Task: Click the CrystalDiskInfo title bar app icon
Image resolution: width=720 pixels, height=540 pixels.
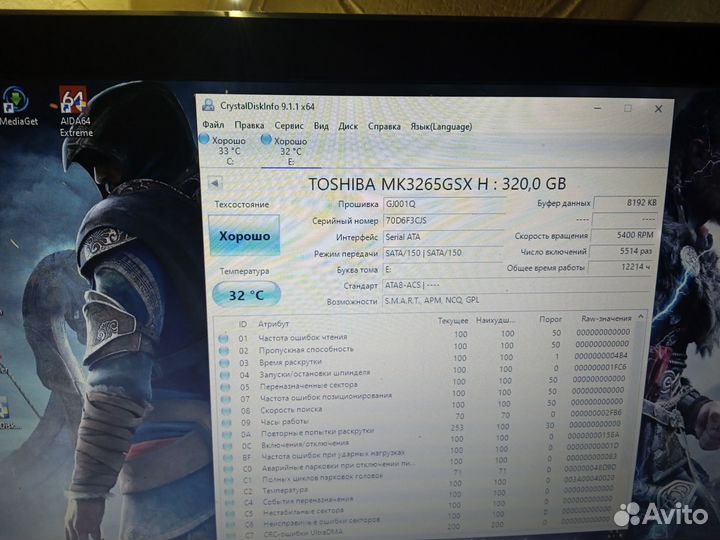Action: (x=208, y=106)
